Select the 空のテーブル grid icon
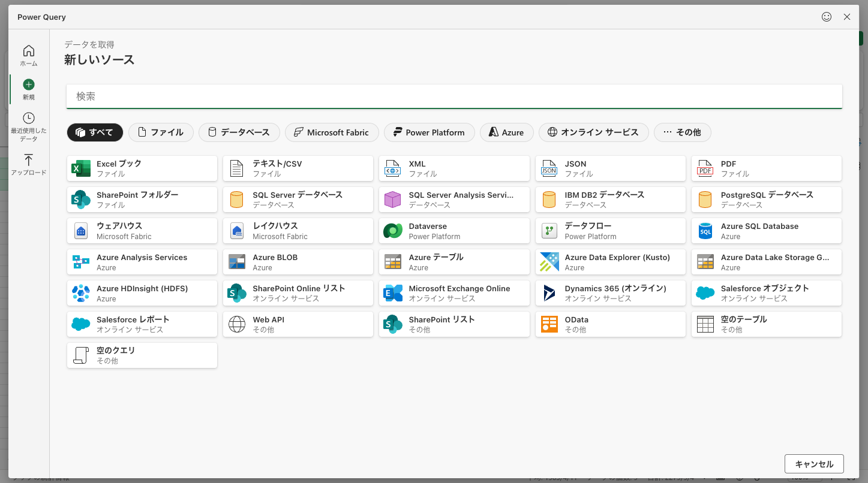The image size is (868, 483). [705, 324]
